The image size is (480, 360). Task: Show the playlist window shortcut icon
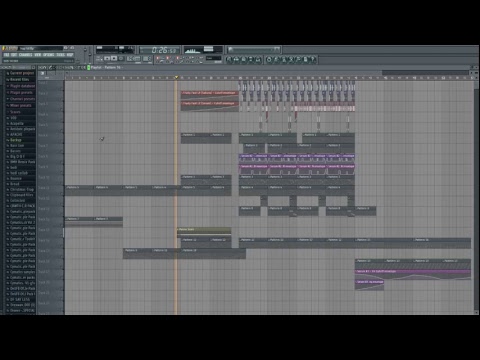(229, 60)
